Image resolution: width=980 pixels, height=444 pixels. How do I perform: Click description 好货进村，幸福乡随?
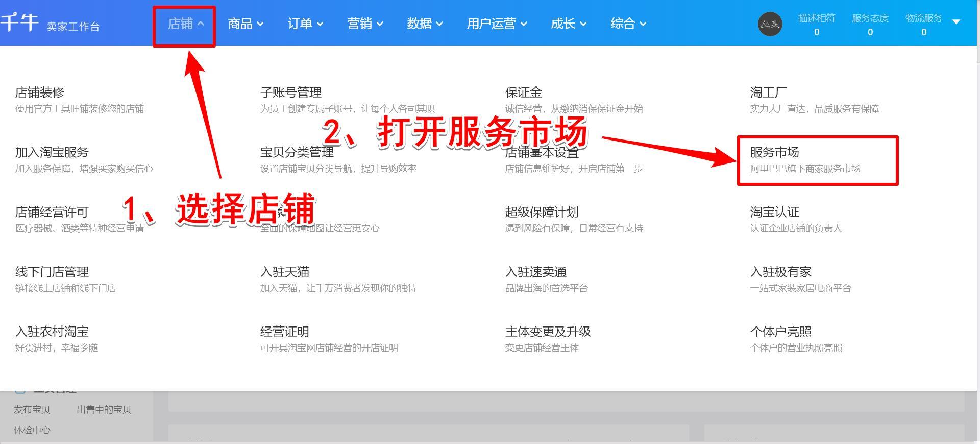point(57,348)
